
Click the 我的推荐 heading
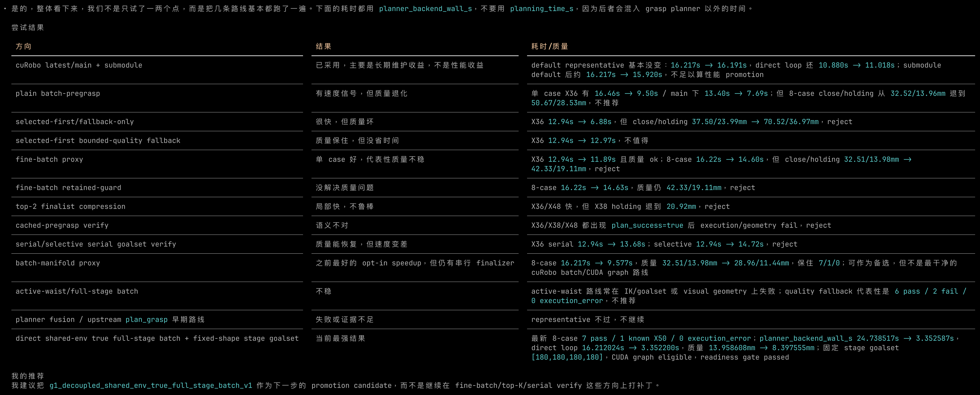[28, 376]
